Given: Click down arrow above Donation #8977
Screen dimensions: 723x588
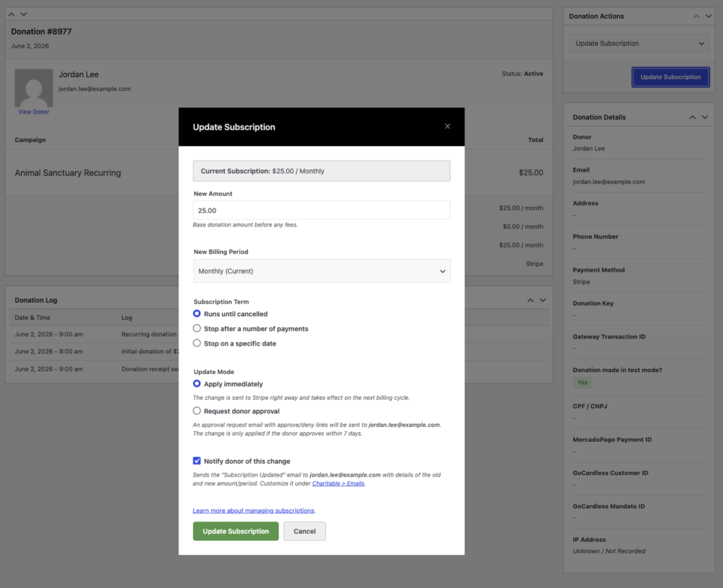Looking at the screenshot, I should click(23, 14).
